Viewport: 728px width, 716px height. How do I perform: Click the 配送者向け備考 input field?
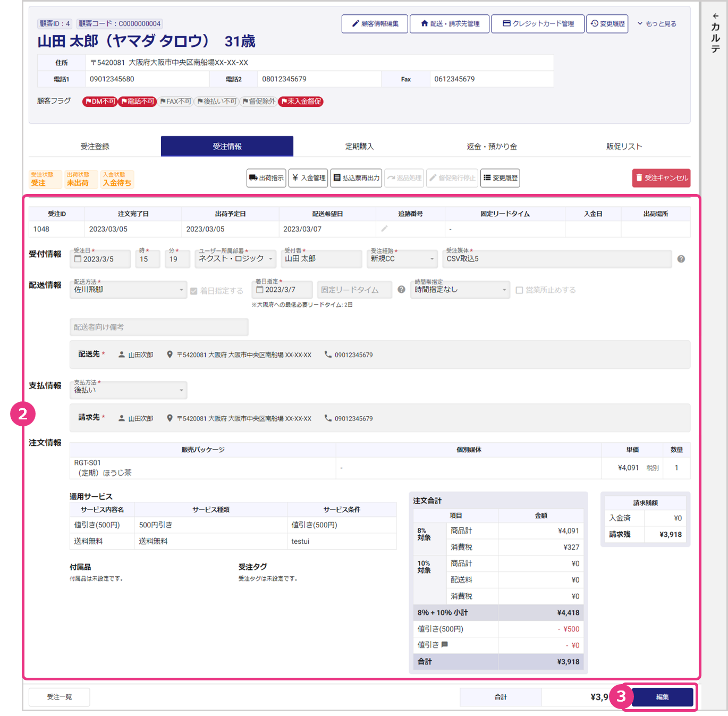(159, 327)
